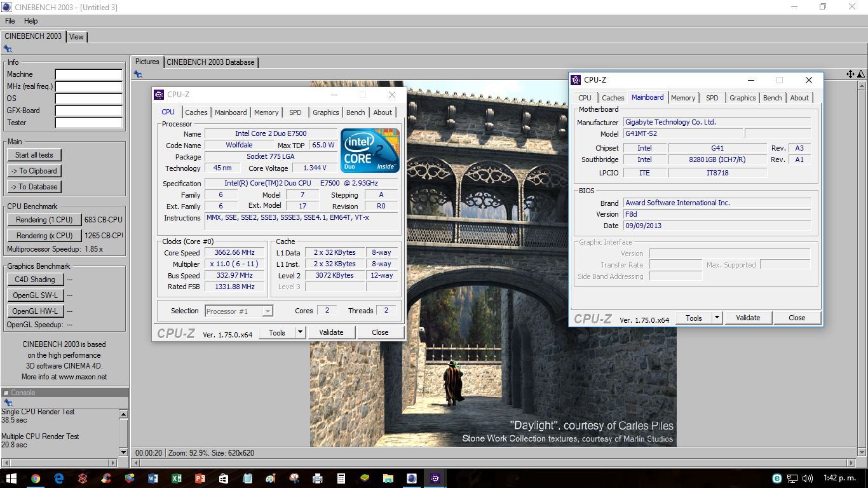Open Microsoft Edge from the taskbar

[59, 478]
